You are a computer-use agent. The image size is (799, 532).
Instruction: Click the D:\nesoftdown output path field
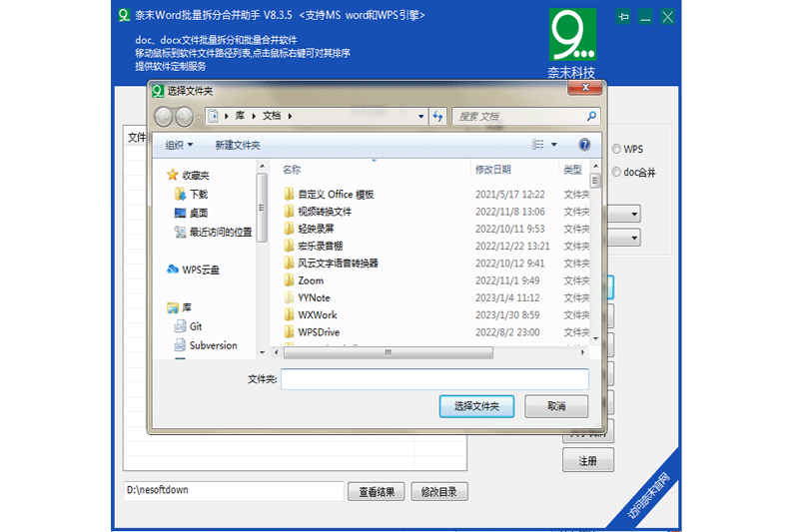click(x=234, y=491)
